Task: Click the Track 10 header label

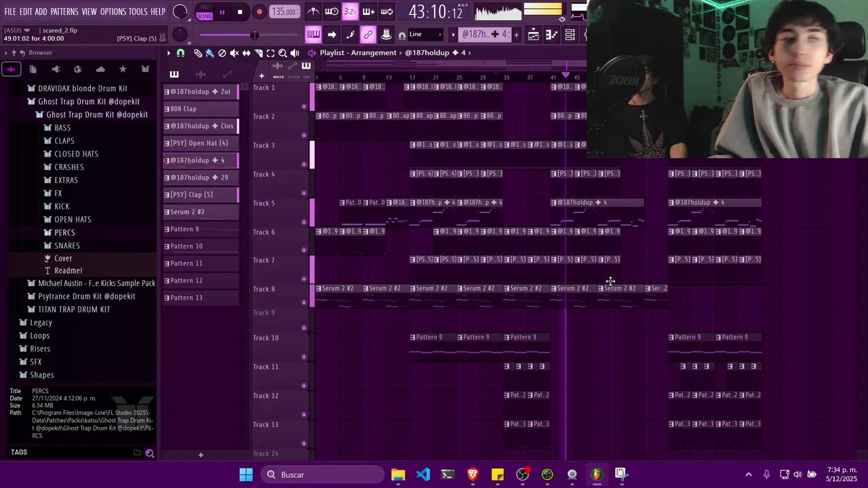Action: pyautogui.click(x=266, y=338)
